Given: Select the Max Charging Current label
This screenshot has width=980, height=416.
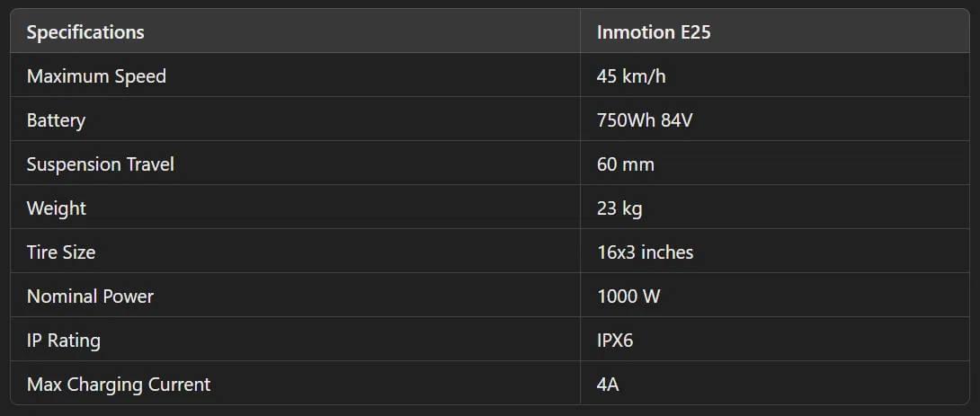Looking at the screenshot, I should coord(119,385).
